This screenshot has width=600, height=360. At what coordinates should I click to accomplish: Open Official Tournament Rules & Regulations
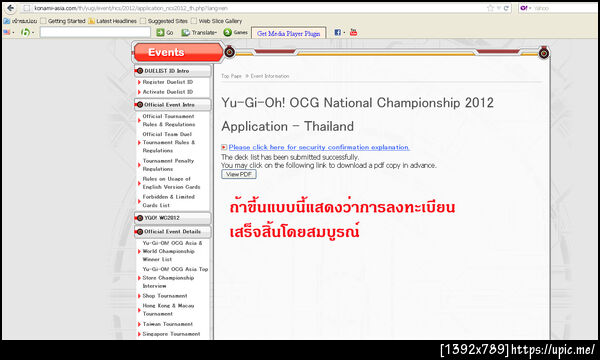(168, 120)
